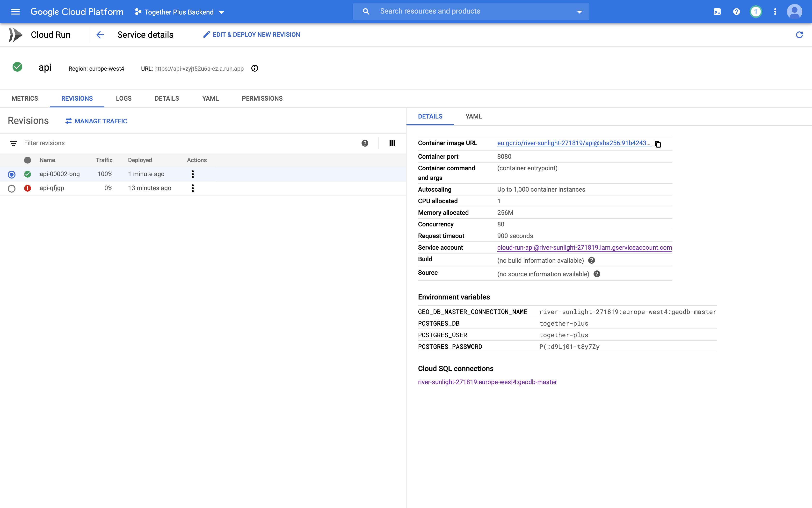The height and width of the screenshot is (508, 812).
Task: Switch to the LOGS tab
Action: point(124,98)
